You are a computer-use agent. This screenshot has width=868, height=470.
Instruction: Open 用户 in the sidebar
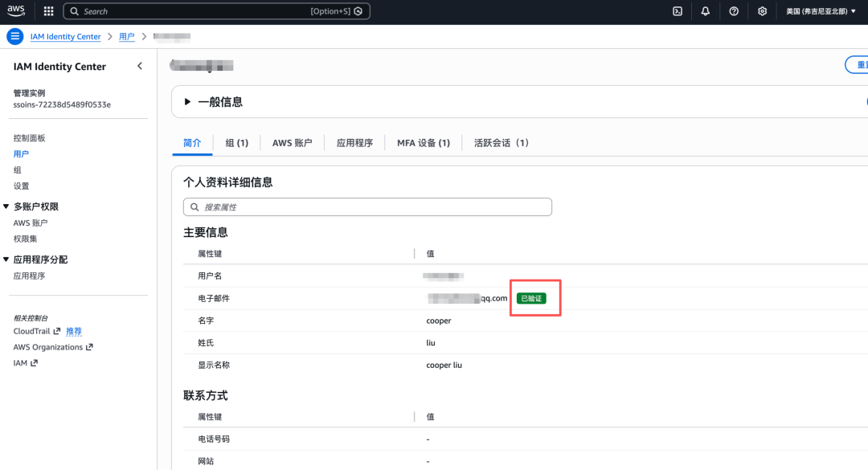pos(21,154)
